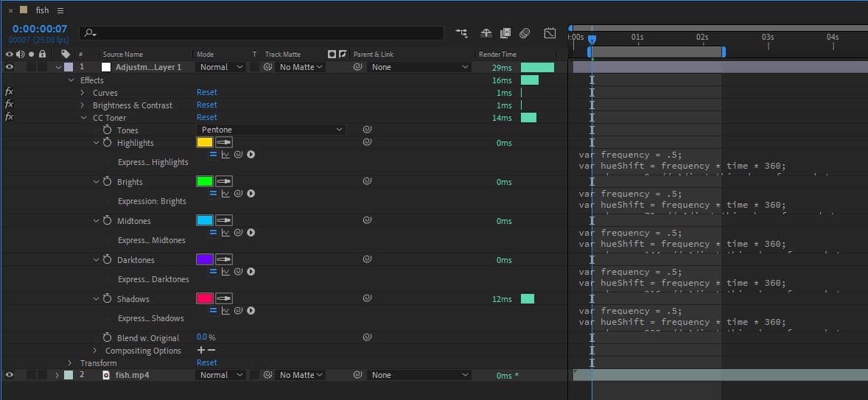
Task: Reset the Transform properties
Action: 207,362
